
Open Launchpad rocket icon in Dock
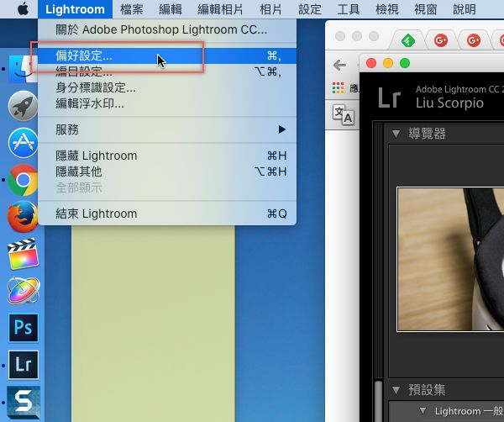click(23, 106)
